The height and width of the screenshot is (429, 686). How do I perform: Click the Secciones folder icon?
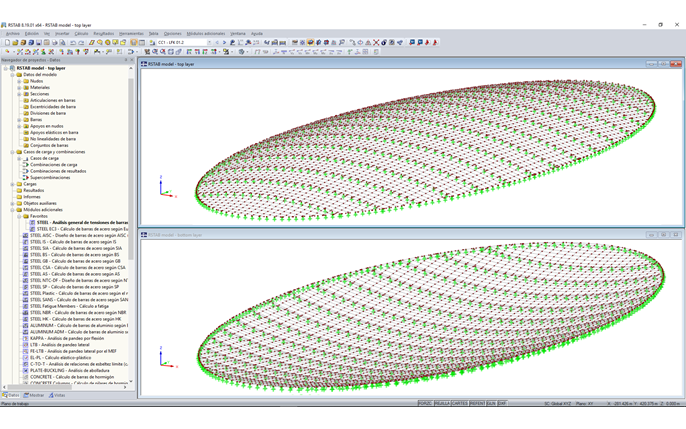pos(26,94)
